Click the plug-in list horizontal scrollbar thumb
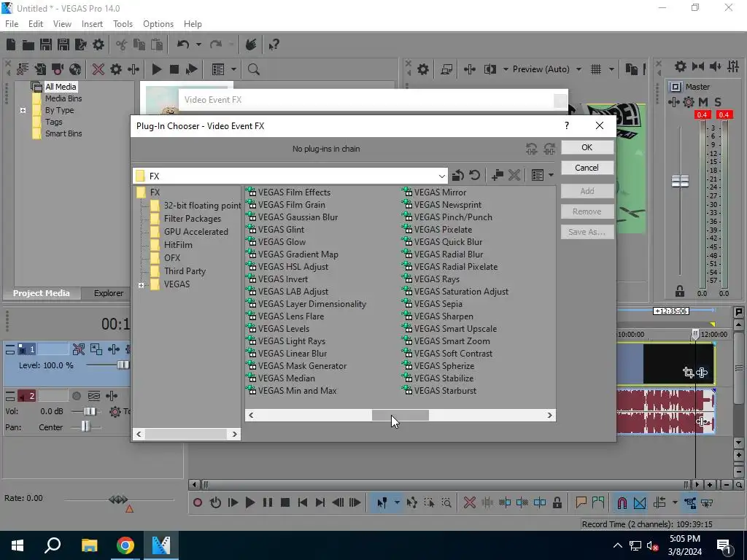Viewport: 747px width, 560px height. tap(400, 415)
